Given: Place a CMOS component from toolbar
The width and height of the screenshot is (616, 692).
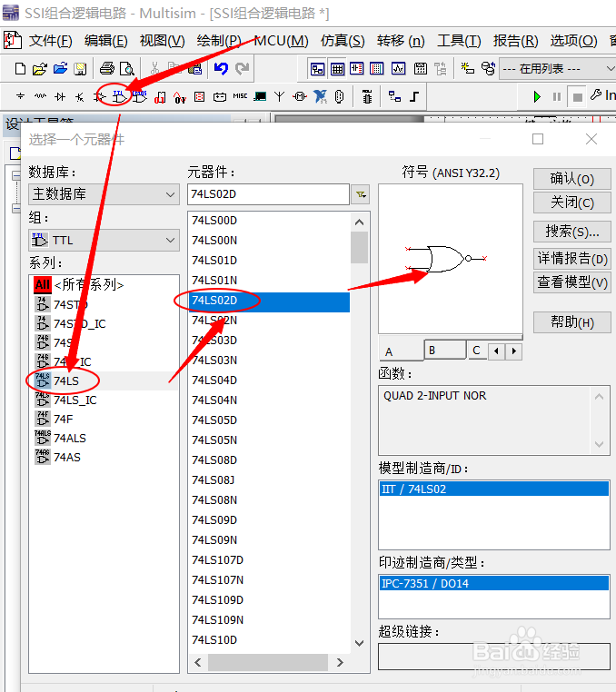Looking at the screenshot, I should (139, 96).
